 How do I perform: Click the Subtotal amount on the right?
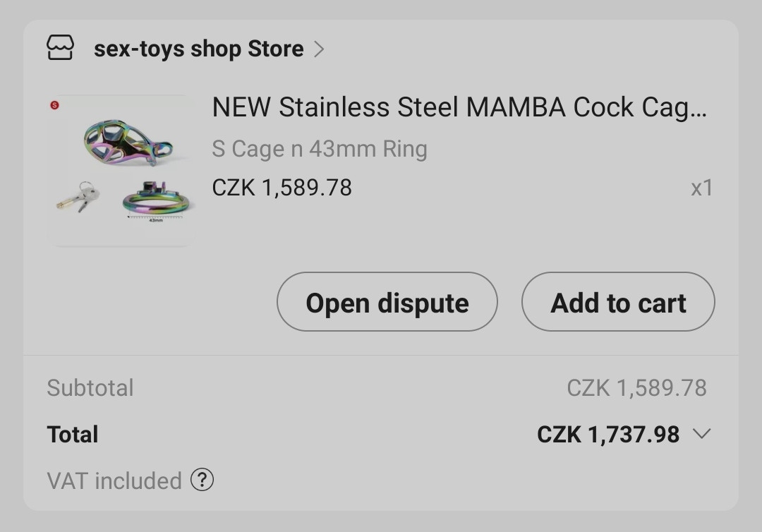point(636,387)
